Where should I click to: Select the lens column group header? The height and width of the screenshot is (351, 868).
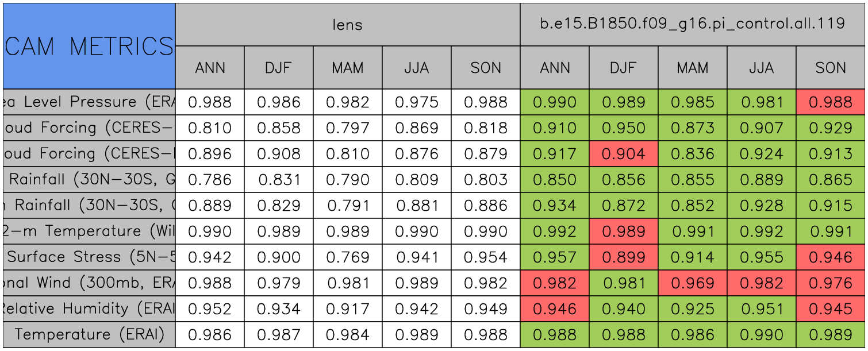[347, 24]
